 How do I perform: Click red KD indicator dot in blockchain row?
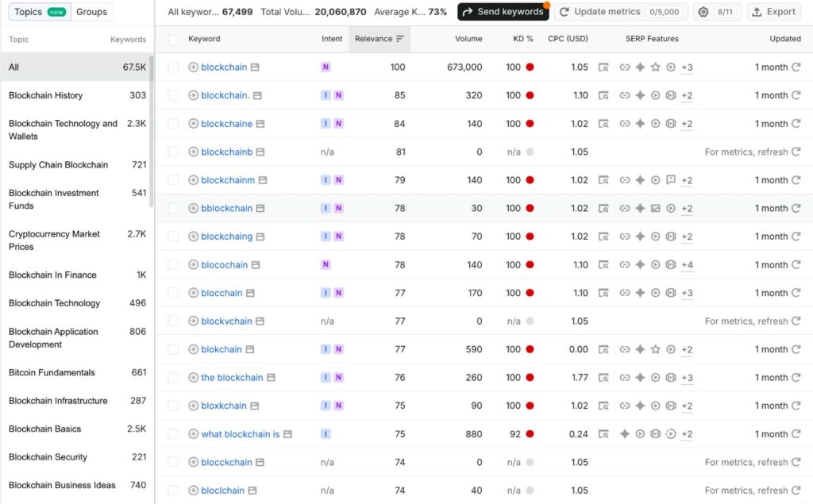[x=530, y=67]
